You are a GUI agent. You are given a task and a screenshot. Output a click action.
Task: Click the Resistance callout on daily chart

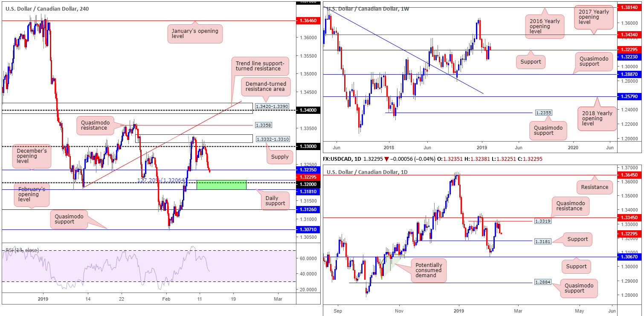point(595,187)
